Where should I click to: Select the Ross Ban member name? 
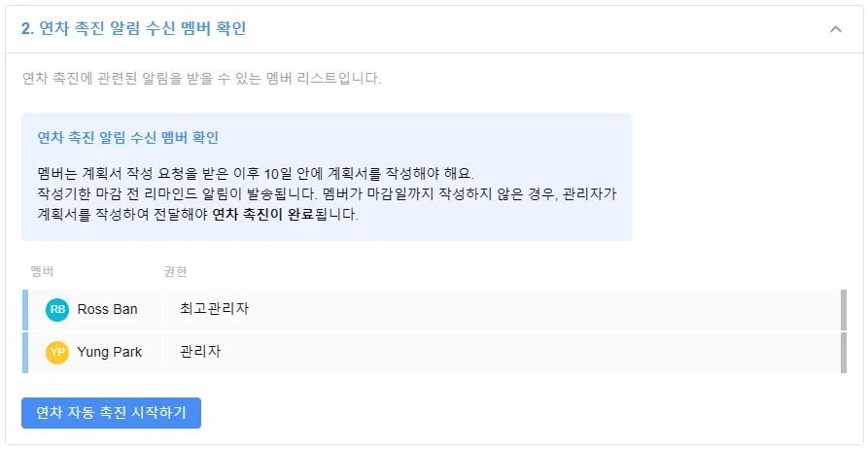[107, 310]
